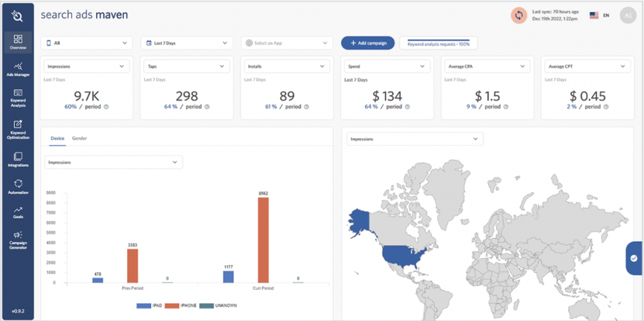
Task: Click the Add campaign button
Action: click(367, 43)
